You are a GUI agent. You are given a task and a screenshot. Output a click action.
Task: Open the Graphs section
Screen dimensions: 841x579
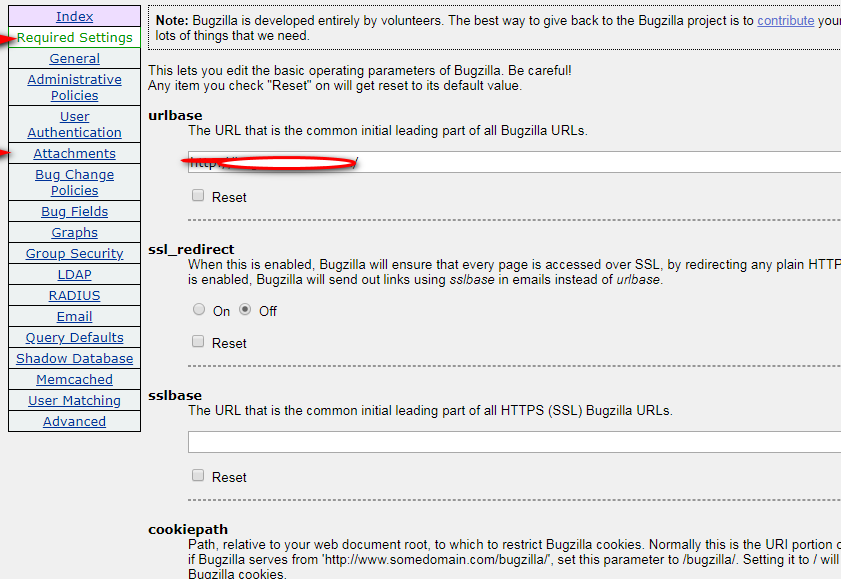pos(75,233)
